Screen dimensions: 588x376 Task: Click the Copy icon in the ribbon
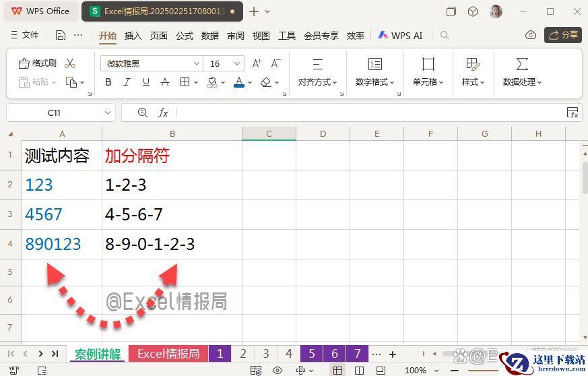point(71,82)
